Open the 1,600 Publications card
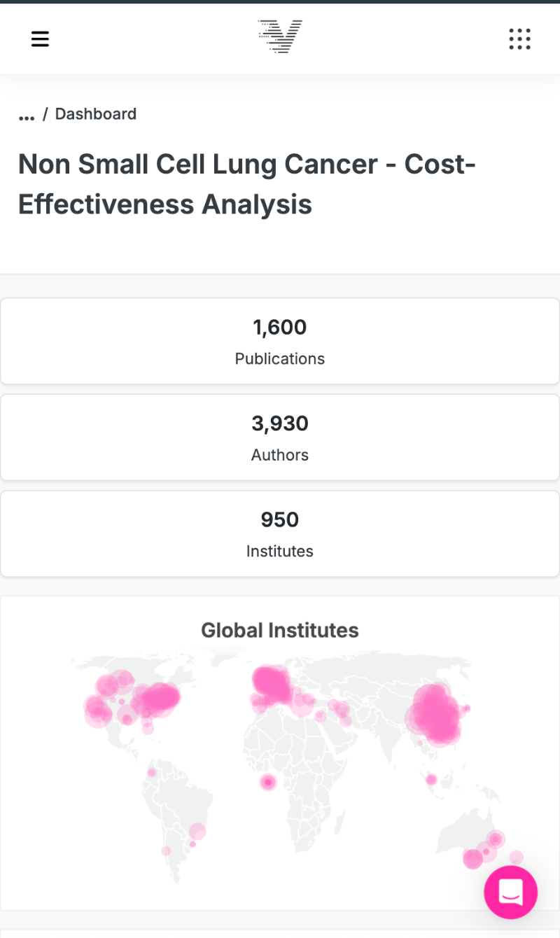560x938 pixels. point(280,341)
